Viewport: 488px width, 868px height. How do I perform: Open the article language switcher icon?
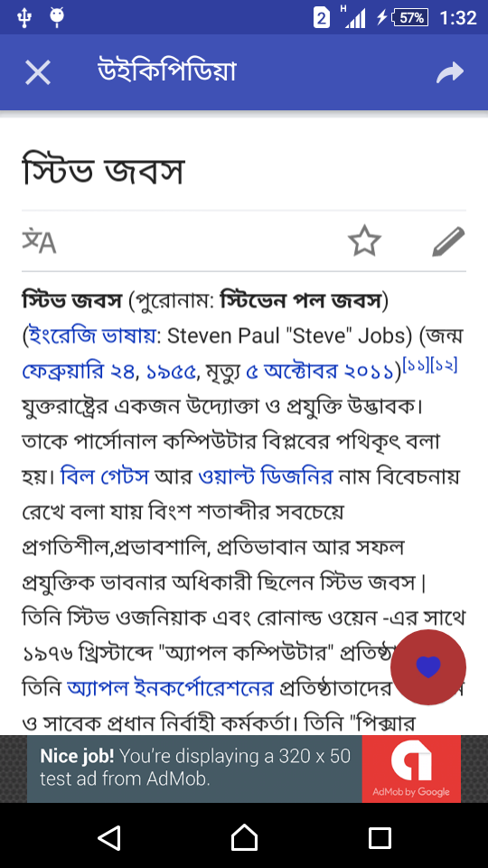(39, 241)
